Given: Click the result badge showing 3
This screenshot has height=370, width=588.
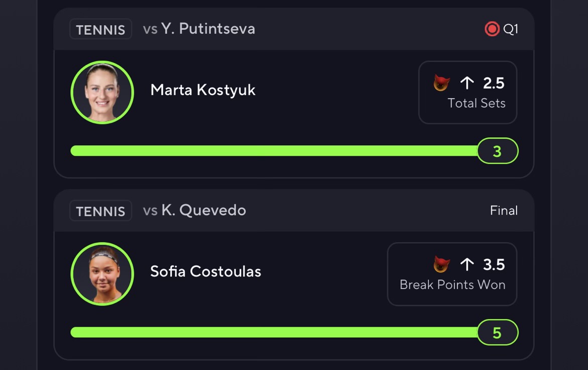Looking at the screenshot, I should 497,151.
